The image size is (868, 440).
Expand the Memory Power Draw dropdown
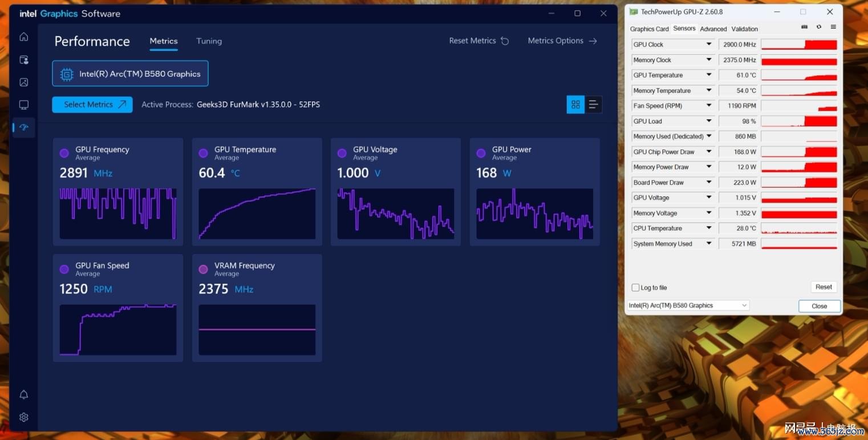(x=709, y=167)
